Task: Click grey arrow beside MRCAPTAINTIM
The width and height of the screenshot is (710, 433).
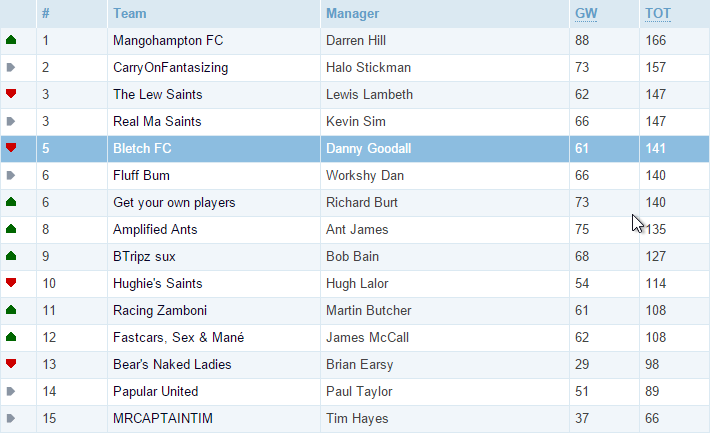Action: coord(11,418)
